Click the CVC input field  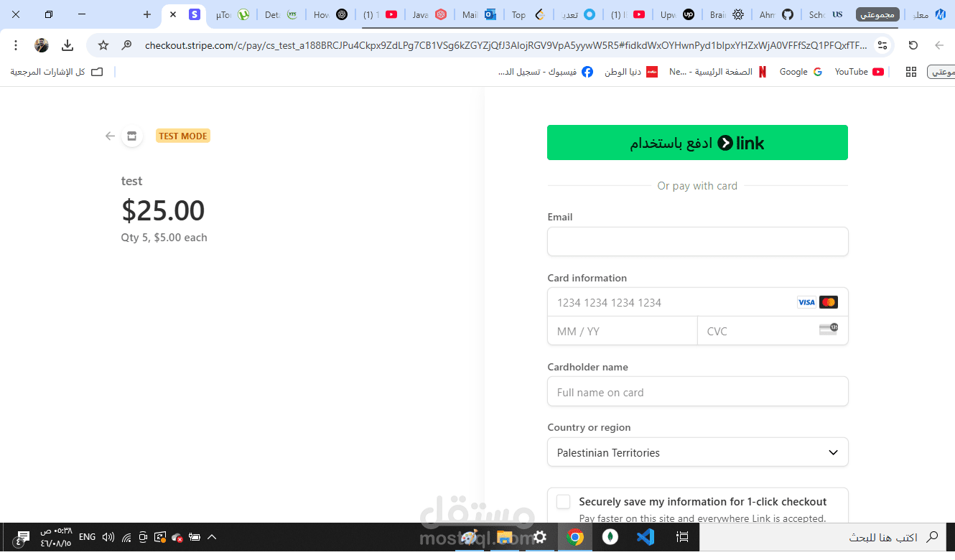pyautogui.click(x=773, y=331)
